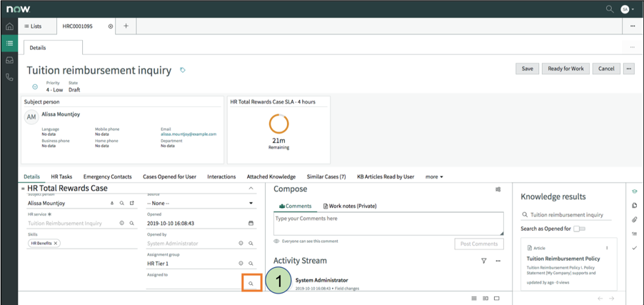Viewport: 644px width, 305px height.
Task: Open KB Articles Read by User tab
Action: click(x=386, y=176)
